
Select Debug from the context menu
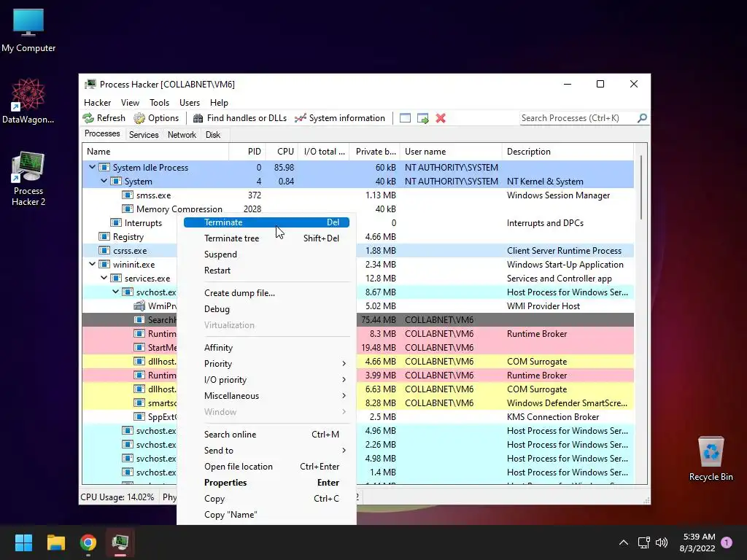pyautogui.click(x=266, y=309)
